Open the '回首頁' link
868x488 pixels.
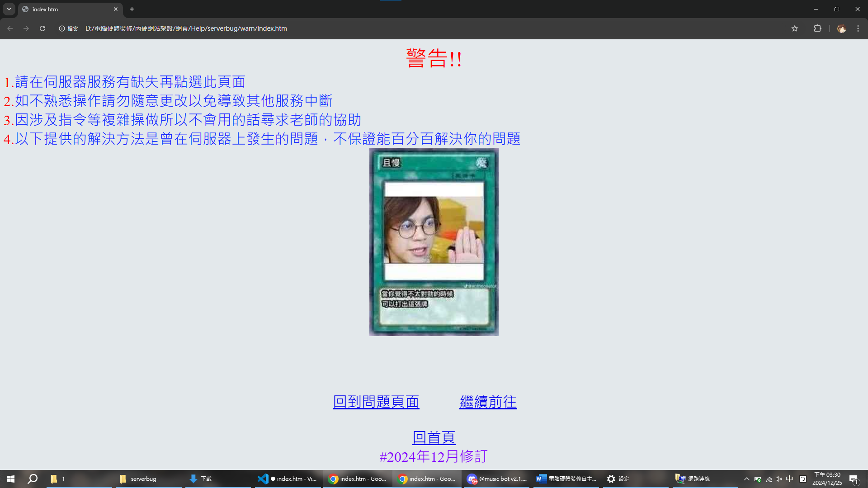tap(434, 437)
